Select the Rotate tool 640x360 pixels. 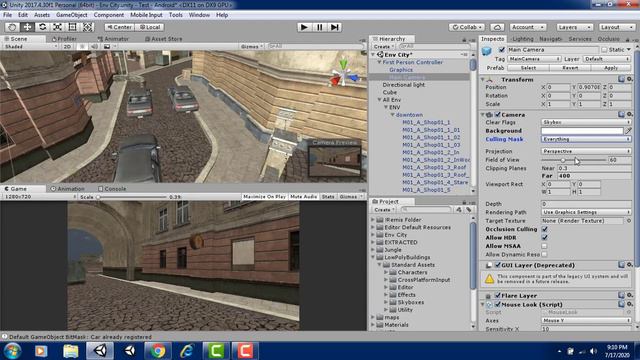(42, 27)
